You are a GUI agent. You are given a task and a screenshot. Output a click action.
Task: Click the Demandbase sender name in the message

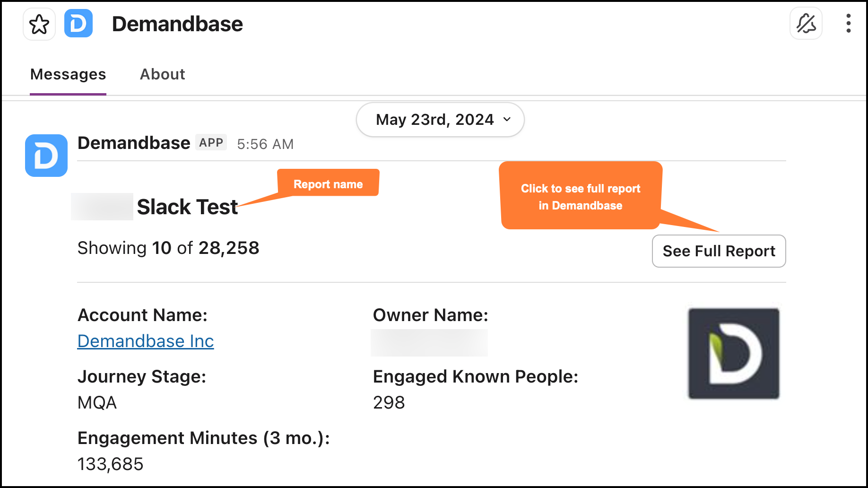pos(134,143)
